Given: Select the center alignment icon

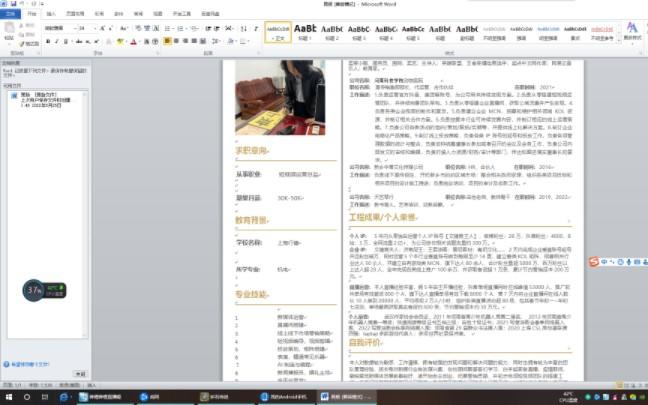Looking at the screenshot, I should coord(177,43).
